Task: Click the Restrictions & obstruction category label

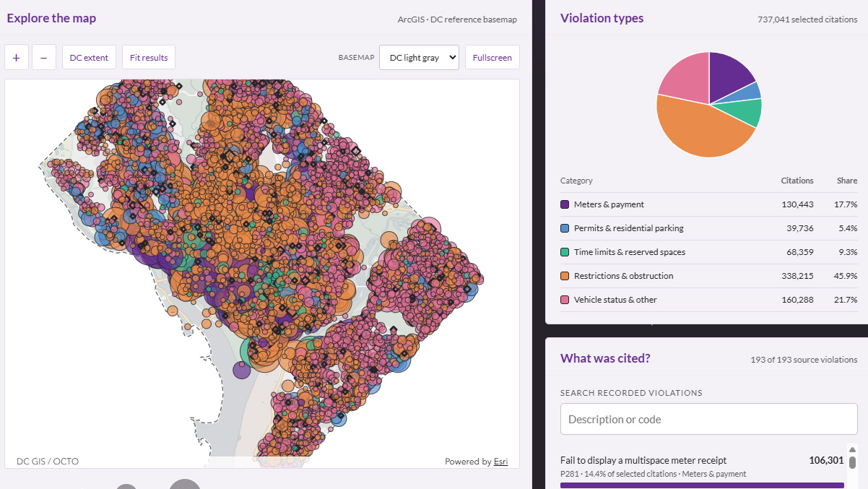Action: pos(624,276)
